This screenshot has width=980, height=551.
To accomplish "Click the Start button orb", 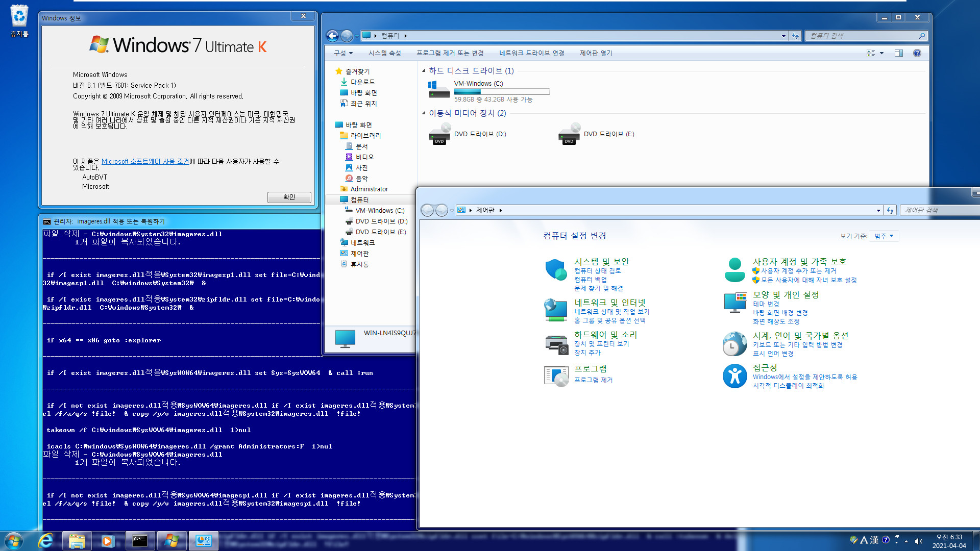I will pos(14,541).
